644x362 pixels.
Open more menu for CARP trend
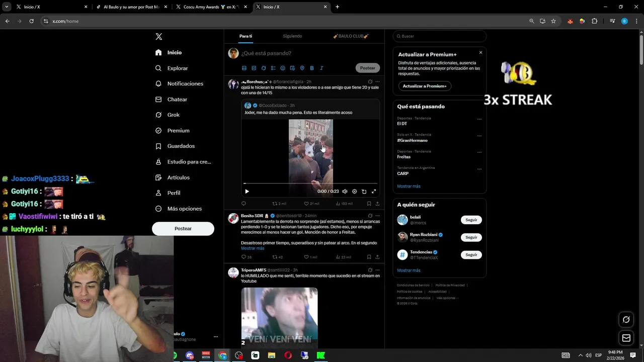click(479, 169)
